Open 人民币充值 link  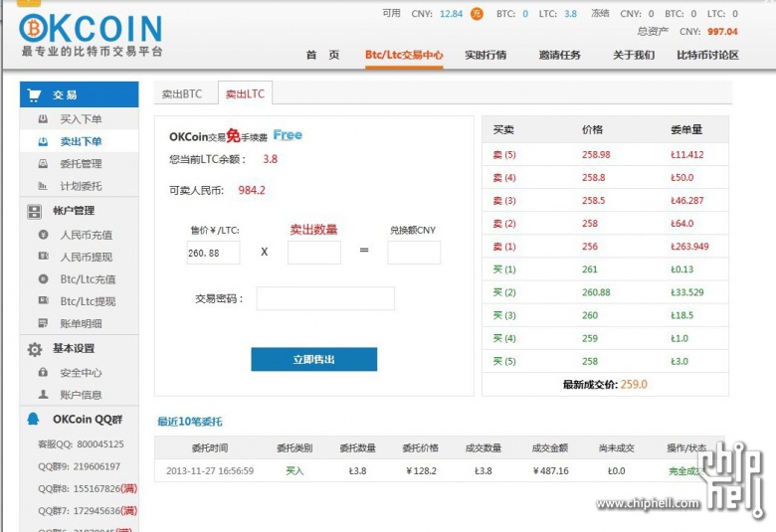87,235
